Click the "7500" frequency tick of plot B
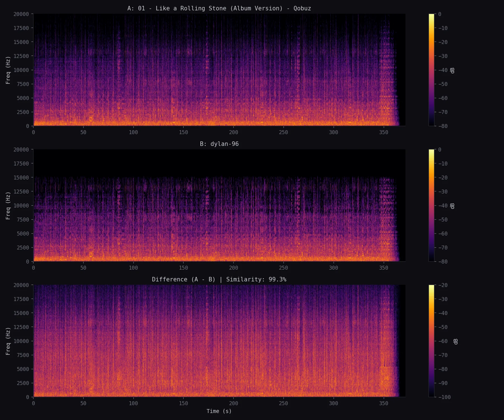 tap(23, 220)
